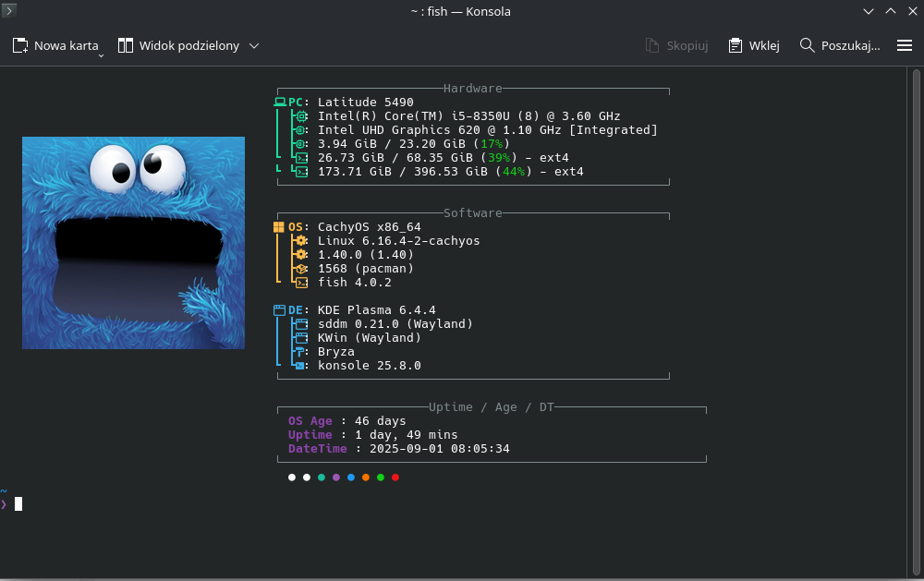Close the Konsola window
This screenshot has width=924, height=581.
pos(912,11)
